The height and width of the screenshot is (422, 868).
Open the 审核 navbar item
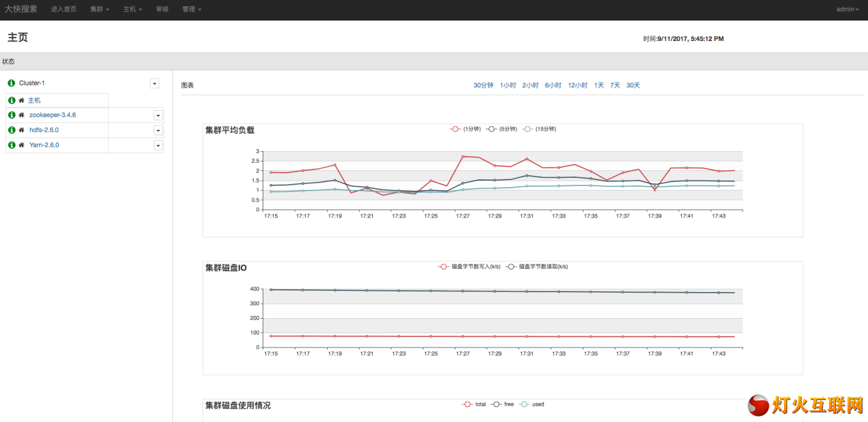162,10
